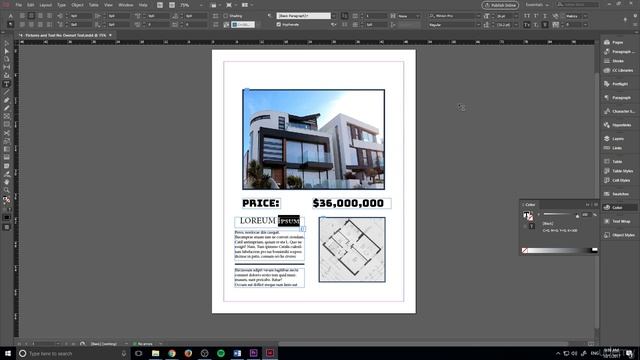The width and height of the screenshot is (640, 360).
Task: Toggle the Hyphenate checkbox
Action: 279,24
